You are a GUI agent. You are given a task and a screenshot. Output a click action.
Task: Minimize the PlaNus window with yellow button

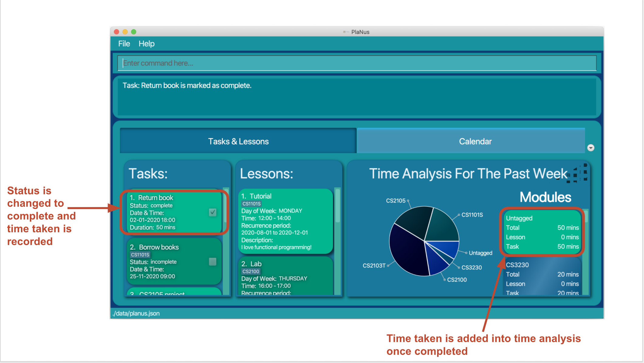click(x=125, y=32)
